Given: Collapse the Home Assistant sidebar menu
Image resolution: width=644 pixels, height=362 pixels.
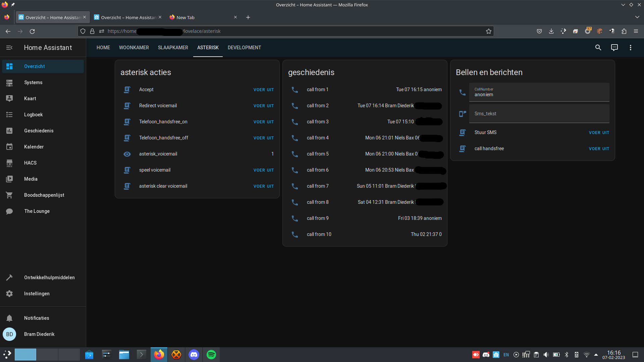Looking at the screenshot, I should pos(9,48).
